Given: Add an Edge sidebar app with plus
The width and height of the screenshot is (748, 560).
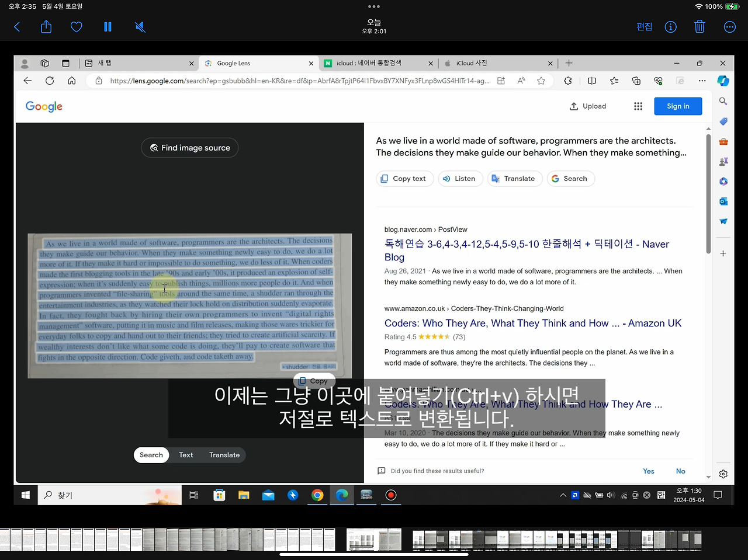Looking at the screenshot, I should (x=723, y=253).
